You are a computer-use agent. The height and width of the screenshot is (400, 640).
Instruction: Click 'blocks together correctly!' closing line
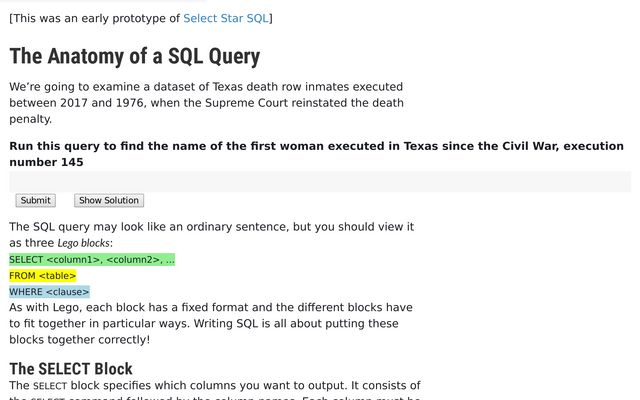[79, 340]
